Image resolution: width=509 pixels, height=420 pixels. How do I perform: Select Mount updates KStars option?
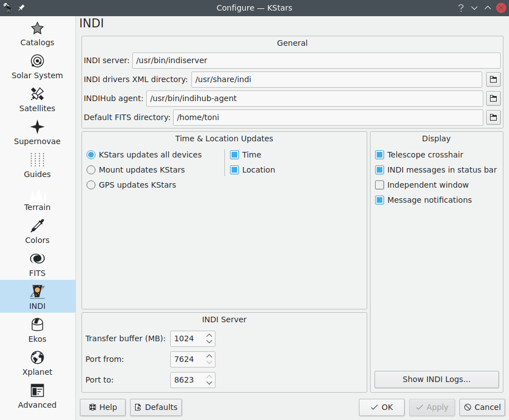91,170
